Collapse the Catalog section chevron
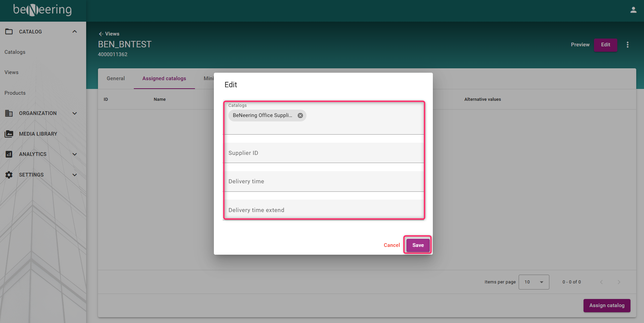Screen dimensions: 644x323 (x=75, y=31)
